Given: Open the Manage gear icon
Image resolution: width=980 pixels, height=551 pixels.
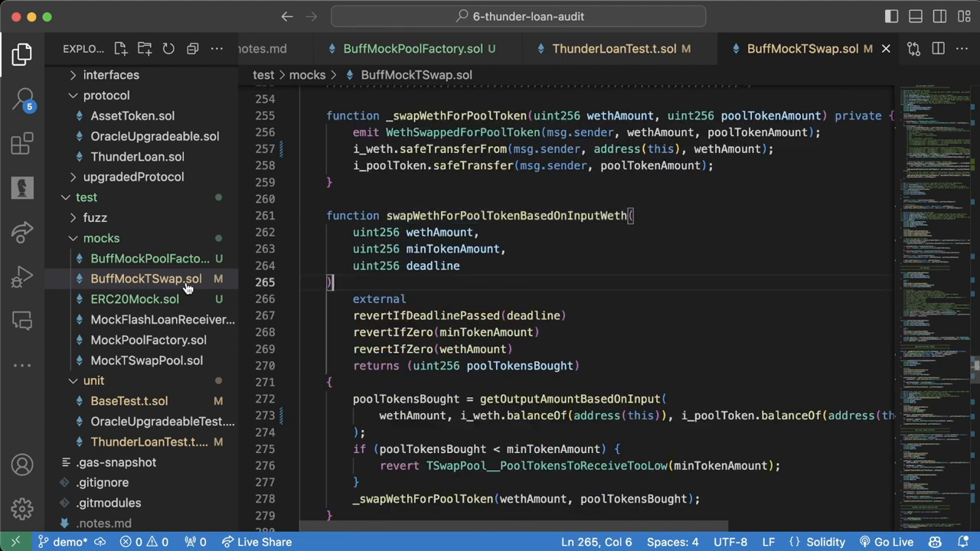Looking at the screenshot, I should [x=22, y=508].
